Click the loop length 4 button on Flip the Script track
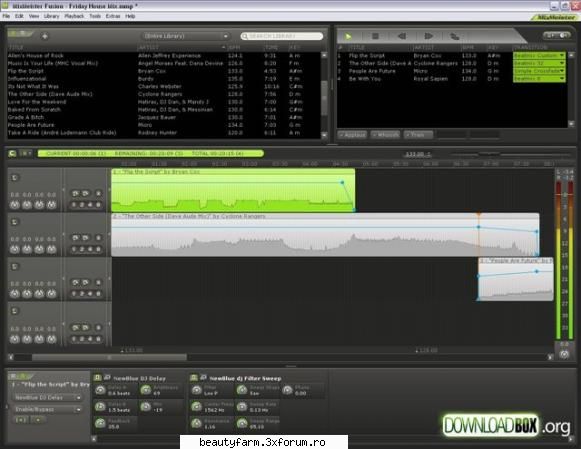 click(90, 204)
